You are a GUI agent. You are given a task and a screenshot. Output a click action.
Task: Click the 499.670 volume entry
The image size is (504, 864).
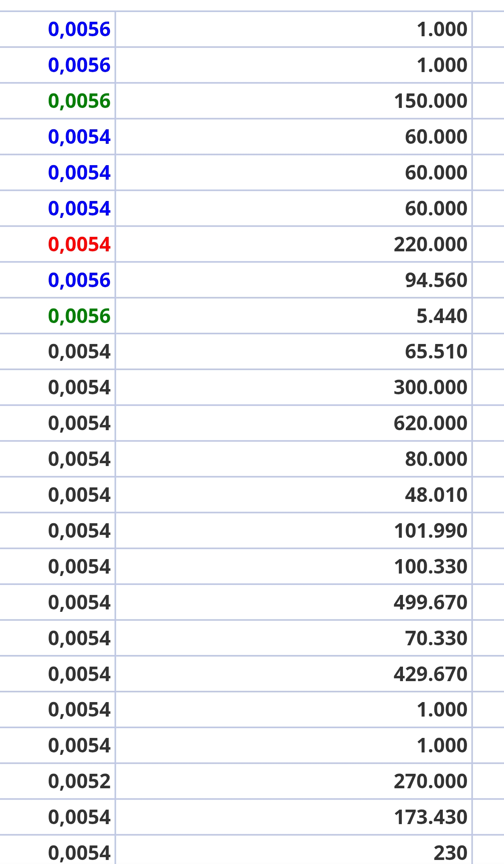tap(430, 603)
